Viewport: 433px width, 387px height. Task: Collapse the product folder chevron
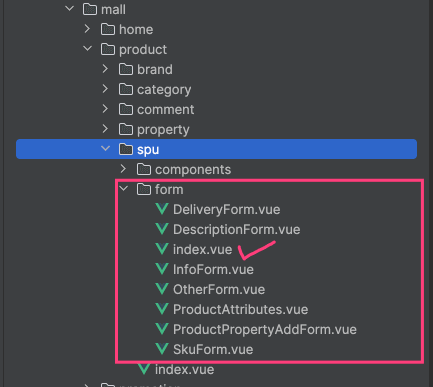(x=88, y=49)
